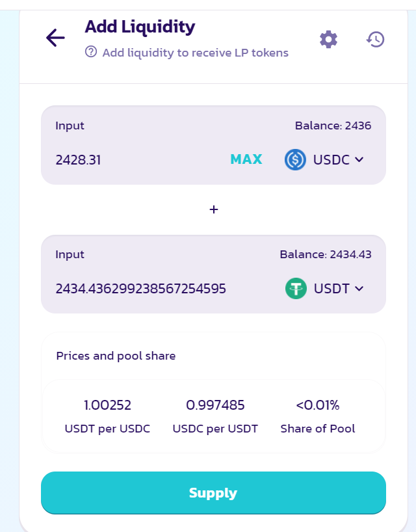Expand the USDT token dropdown chevron
The height and width of the screenshot is (532, 416).
(359, 288)
